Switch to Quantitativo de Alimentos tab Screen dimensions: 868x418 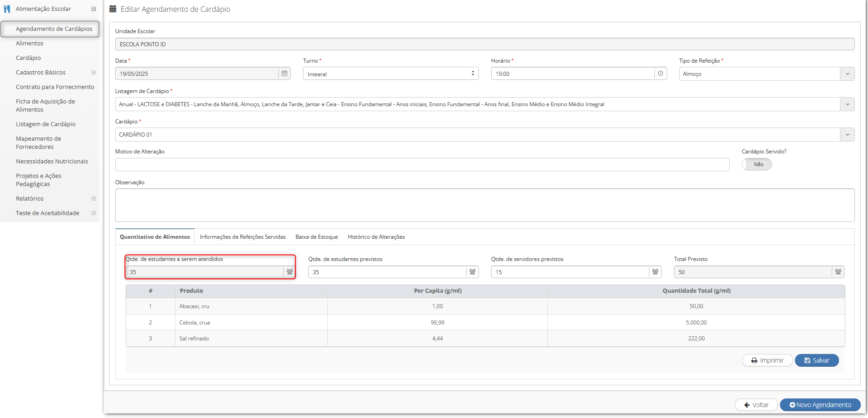[155, 237]
